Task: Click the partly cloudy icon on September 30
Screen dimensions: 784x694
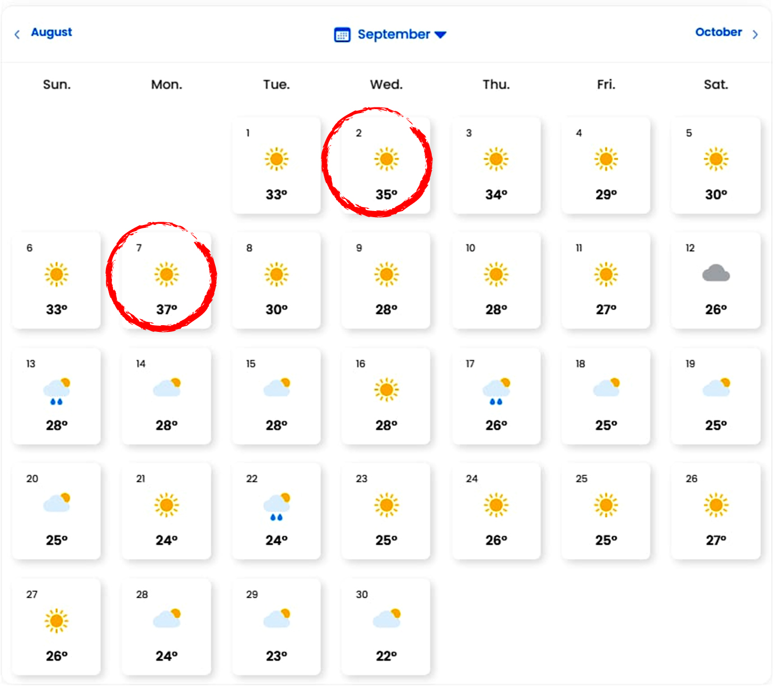Action: [387, 618]
